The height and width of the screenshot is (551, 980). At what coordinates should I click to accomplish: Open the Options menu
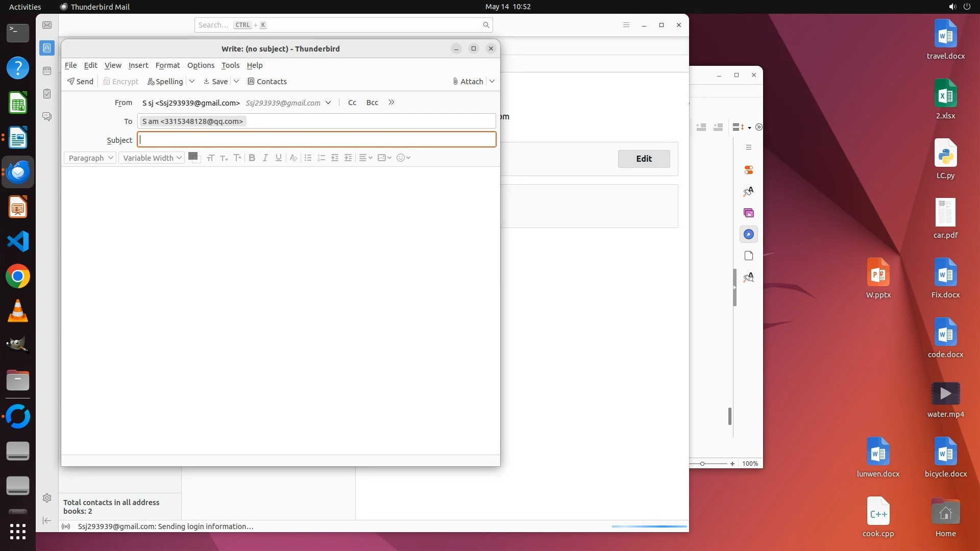coord(201,65)
